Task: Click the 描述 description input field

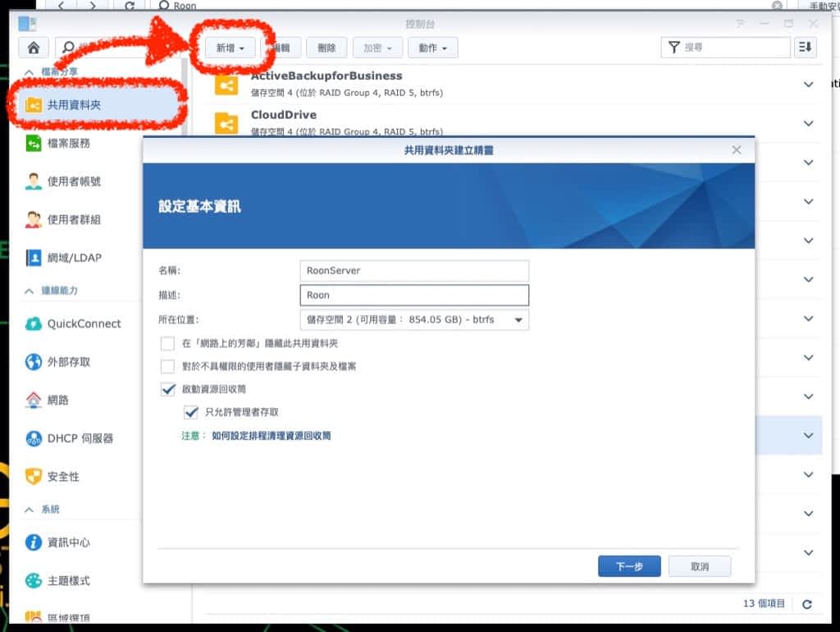Action: tap(414, 295)
